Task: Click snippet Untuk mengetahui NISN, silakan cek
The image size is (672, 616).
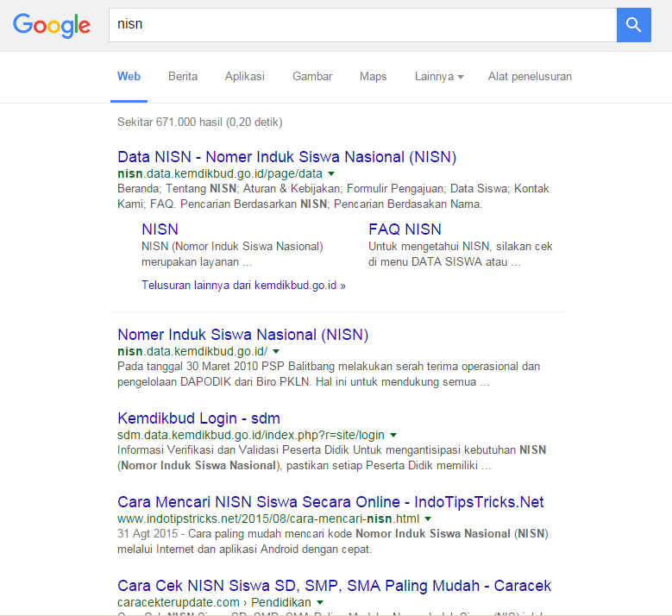Action: (x=461, y=255)
